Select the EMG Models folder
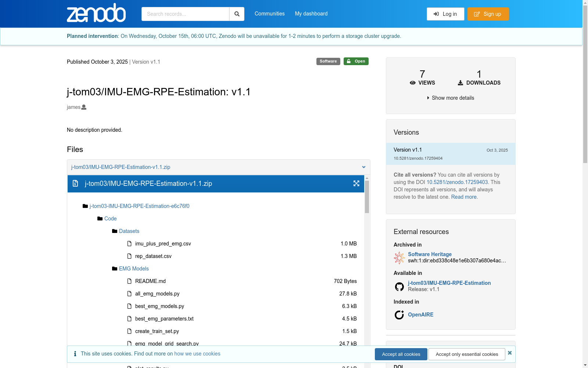 point(134,269)
